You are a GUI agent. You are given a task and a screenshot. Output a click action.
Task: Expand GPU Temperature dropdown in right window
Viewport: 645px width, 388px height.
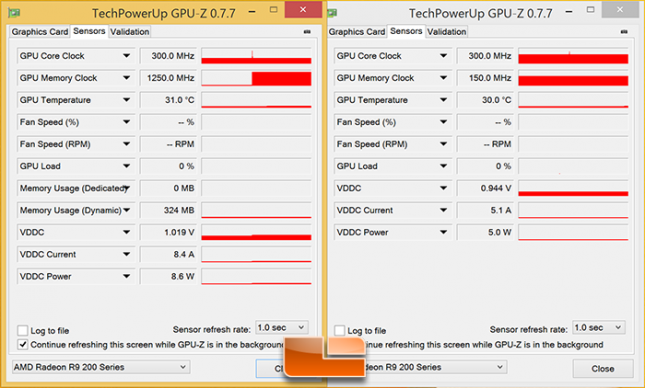pyautogui.click(x=443, y=100)
